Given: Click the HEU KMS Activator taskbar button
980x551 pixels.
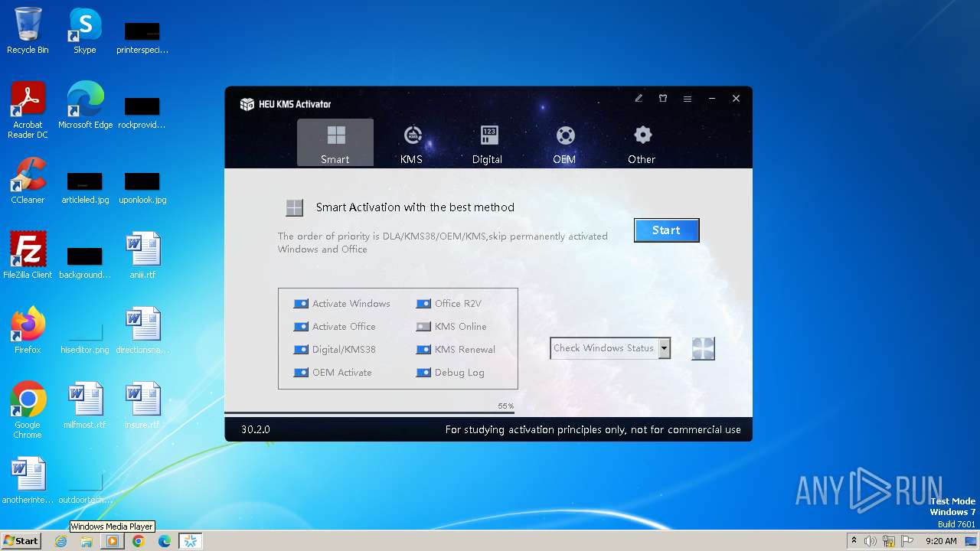Looking at the screenshot, I should pyautogui.click(x=191, y=541).
